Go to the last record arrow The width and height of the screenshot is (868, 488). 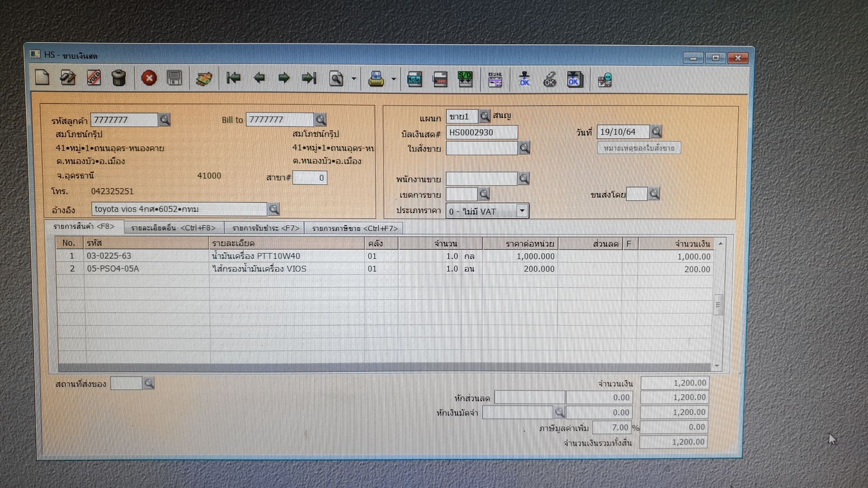coord(309,78)
